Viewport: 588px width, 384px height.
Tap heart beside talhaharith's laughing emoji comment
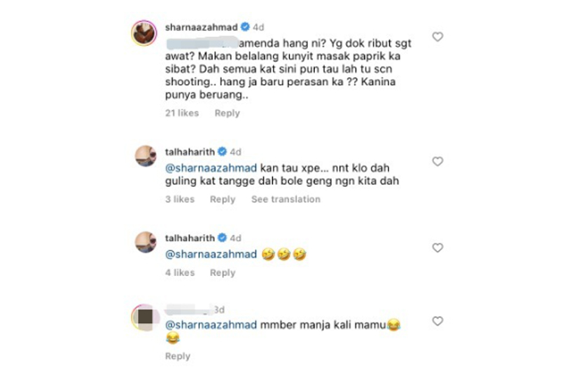point(437,248)
